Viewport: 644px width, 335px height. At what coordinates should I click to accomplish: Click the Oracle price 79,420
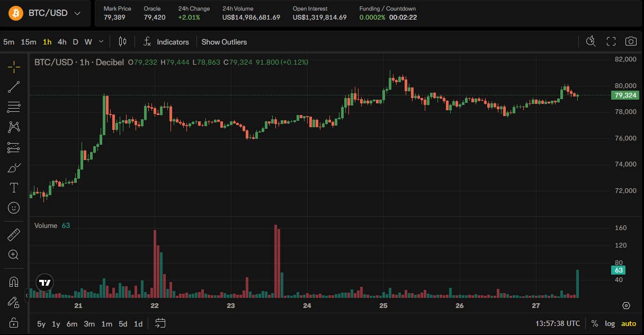point(154,17)
